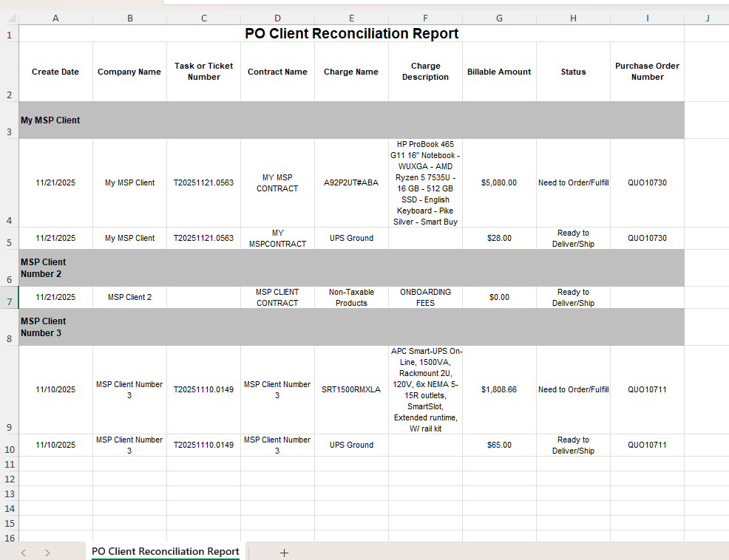Select the ONBOARDING FEES description cell
The image size is (729, 560).
tap(425, 297)
